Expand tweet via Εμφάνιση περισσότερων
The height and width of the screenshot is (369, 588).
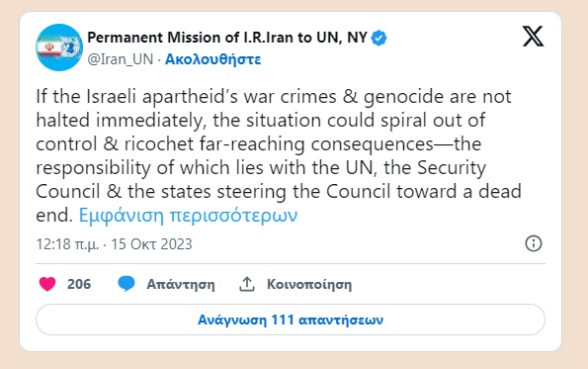pyautogui.click(x=188, y=216)
